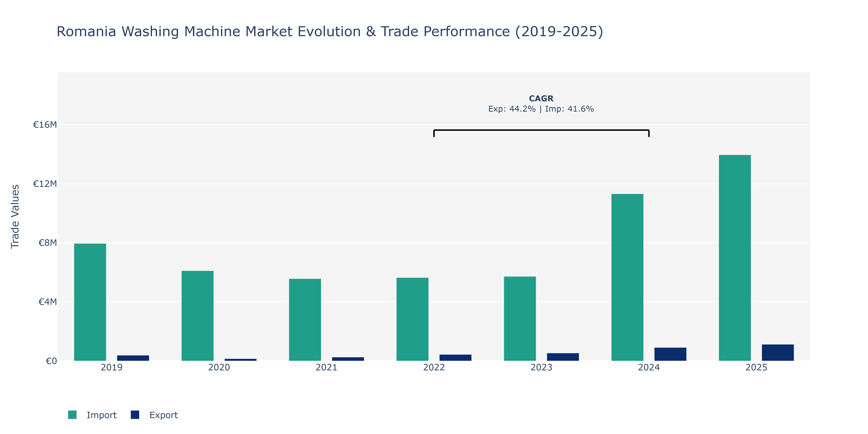
Task: Select the 2024 Import bar
Action: pyautogui.click(x=627, y=277)
